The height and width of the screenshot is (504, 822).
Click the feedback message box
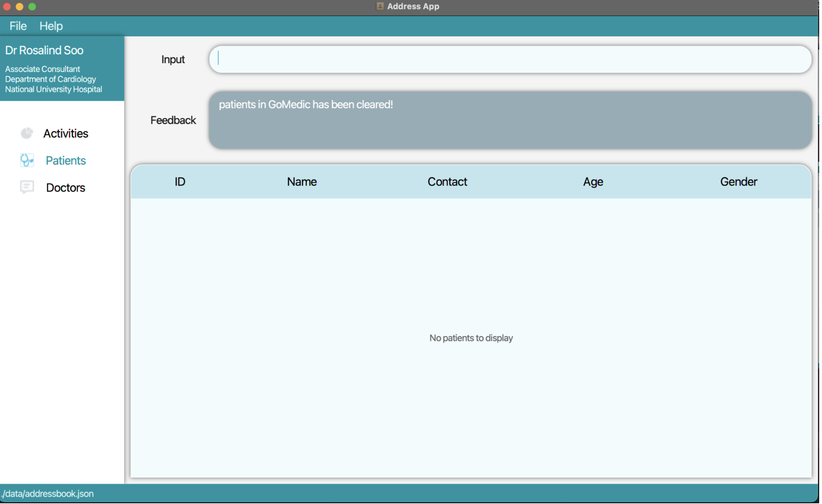[x=510, y=120]
